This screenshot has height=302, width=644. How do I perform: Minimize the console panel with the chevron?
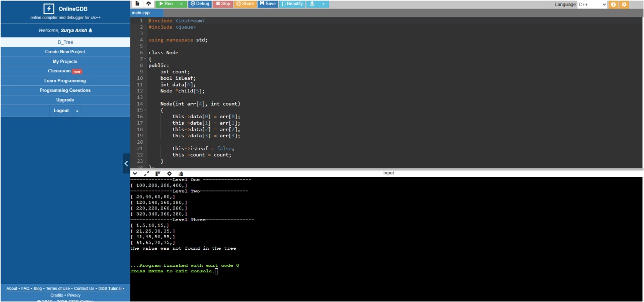pyautogui.click(x=135, y=173)
